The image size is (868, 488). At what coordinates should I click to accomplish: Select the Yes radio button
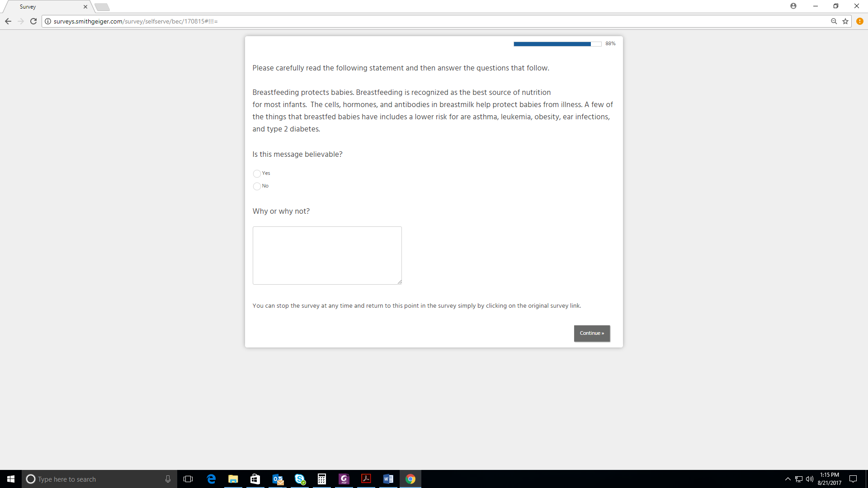257,174
